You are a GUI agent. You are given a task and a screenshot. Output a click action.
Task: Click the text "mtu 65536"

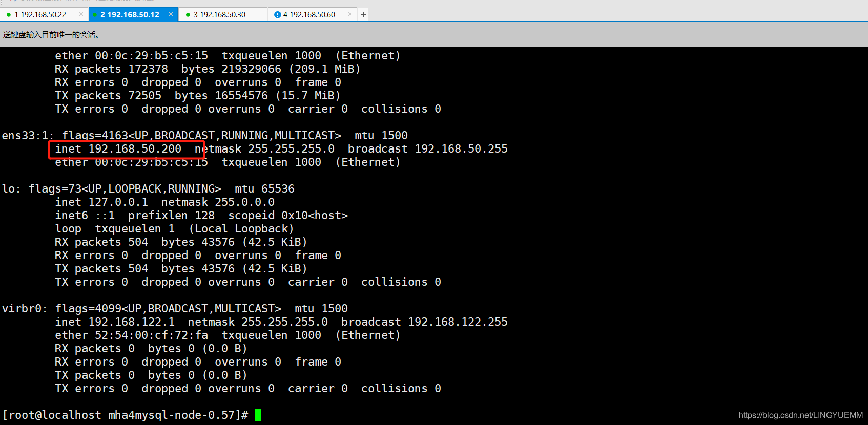pos(264,189)
